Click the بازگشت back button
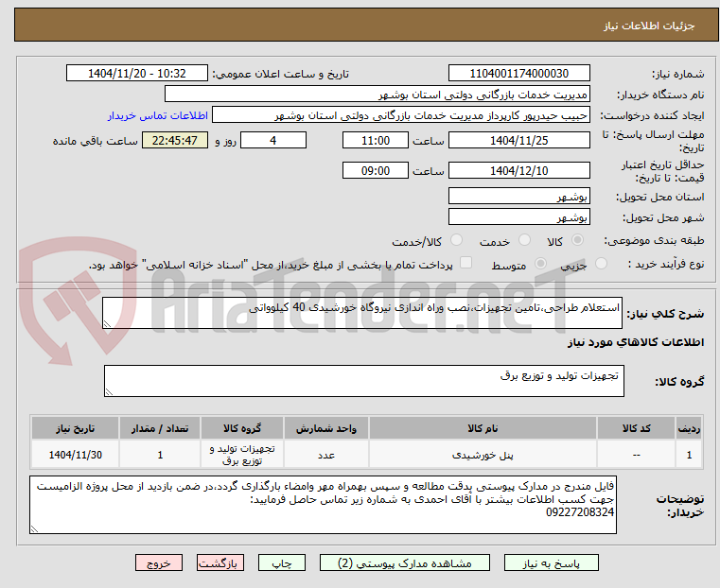 220,562
